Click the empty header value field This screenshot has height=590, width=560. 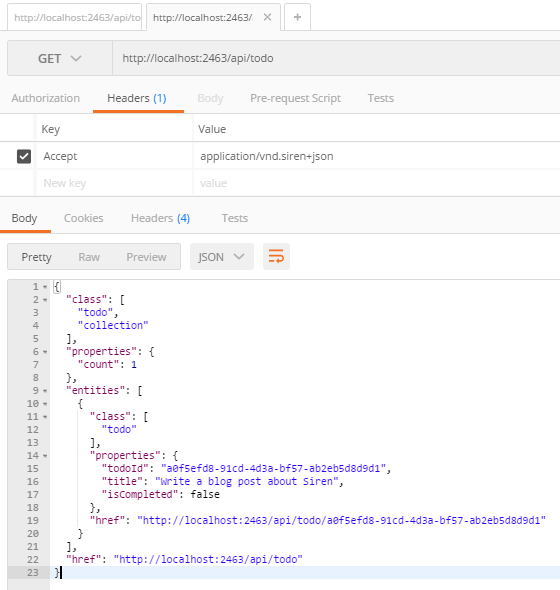(376, 183)
